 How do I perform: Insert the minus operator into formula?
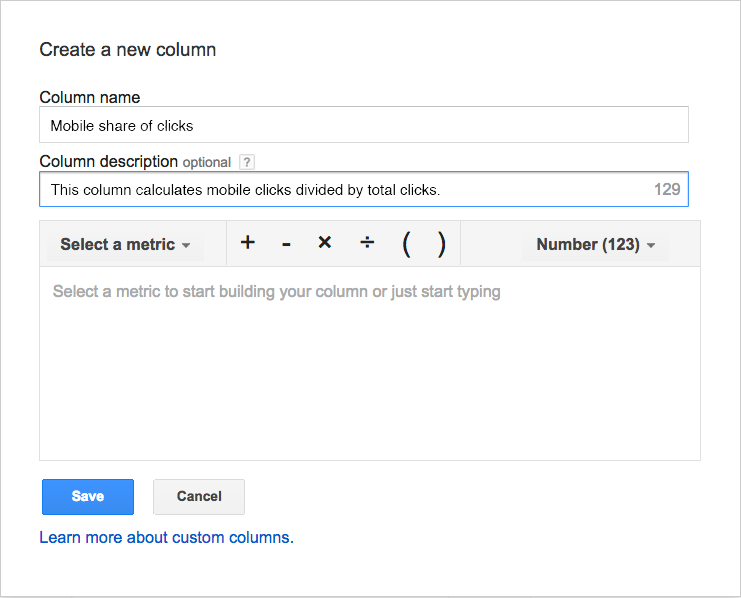click(x=286, y=244)
